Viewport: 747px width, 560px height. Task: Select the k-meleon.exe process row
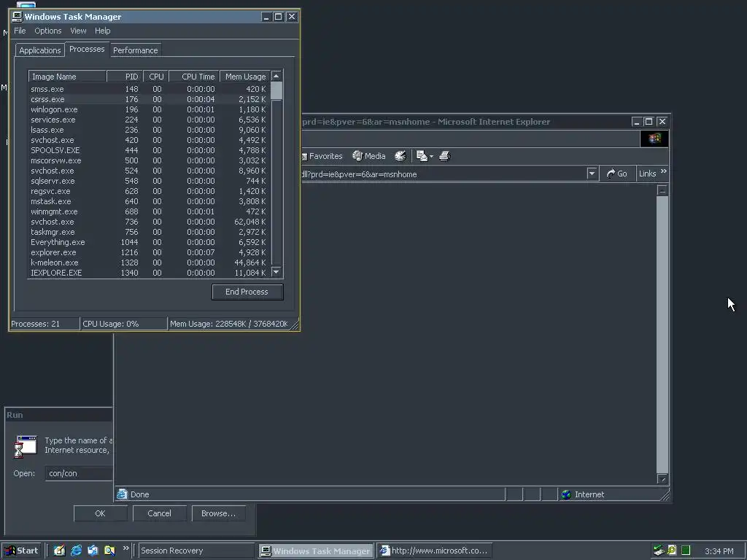click(x=149, y=262)
